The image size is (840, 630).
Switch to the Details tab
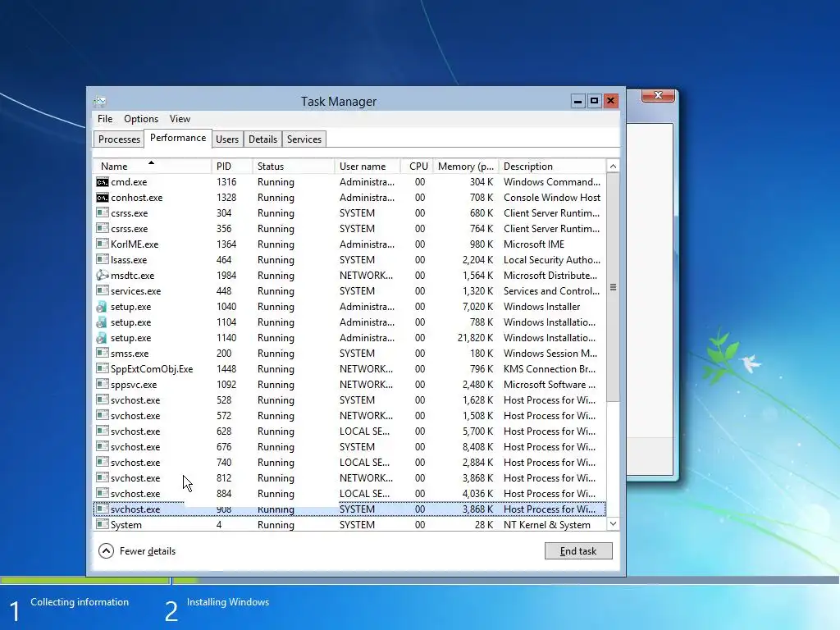click(263, 139)
